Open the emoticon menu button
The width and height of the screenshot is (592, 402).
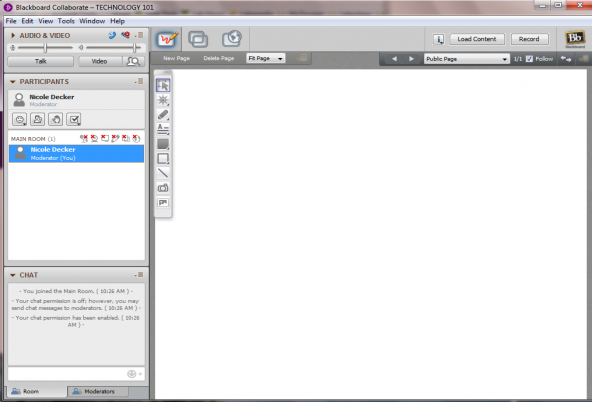tap(19, 119)
